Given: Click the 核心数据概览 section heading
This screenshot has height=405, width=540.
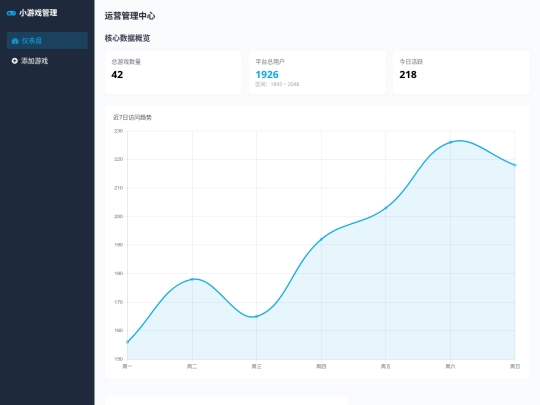Looking at the screenshot, I should coord(127,38).
